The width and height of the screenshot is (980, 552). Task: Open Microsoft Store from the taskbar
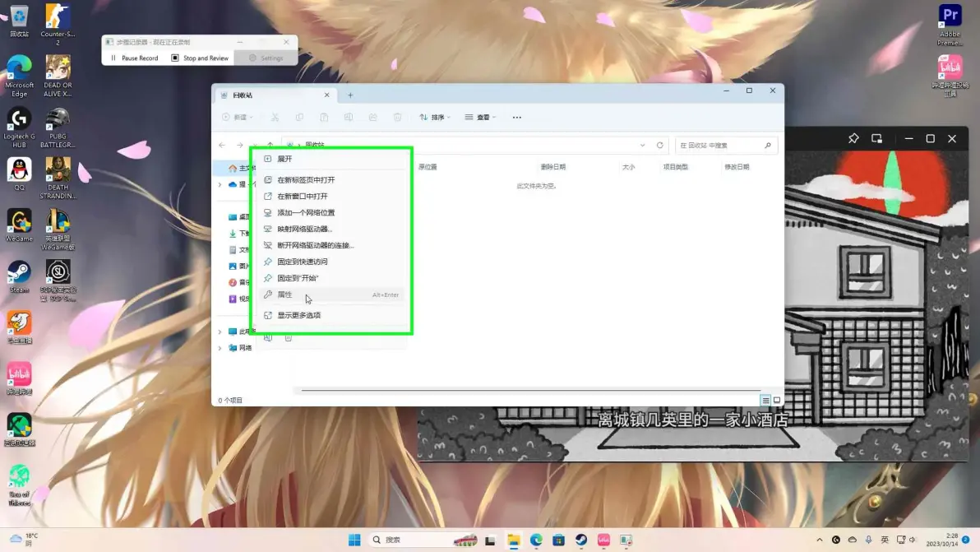(x=559, y=540)
